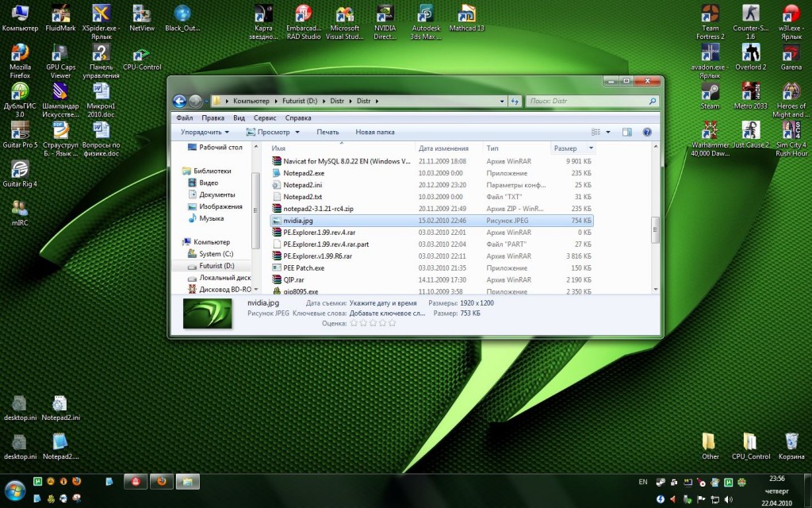Select the Steam desktop shortcut

[710, 96]
